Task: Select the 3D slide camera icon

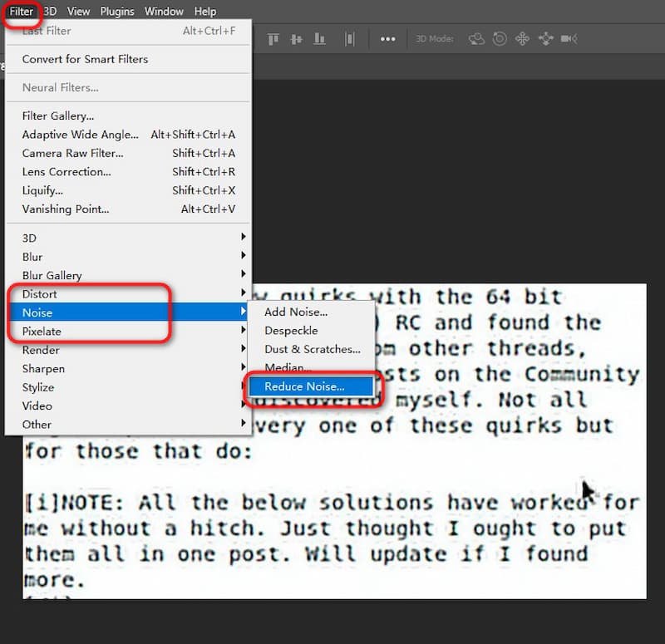Action: point(546,39)
